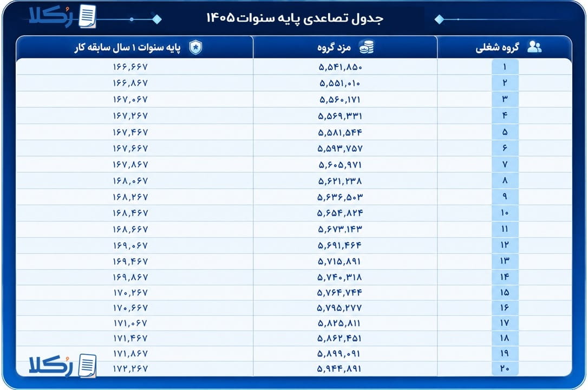Select wage value ۵,۸۹۹,۰۹۱

point(339,354)
